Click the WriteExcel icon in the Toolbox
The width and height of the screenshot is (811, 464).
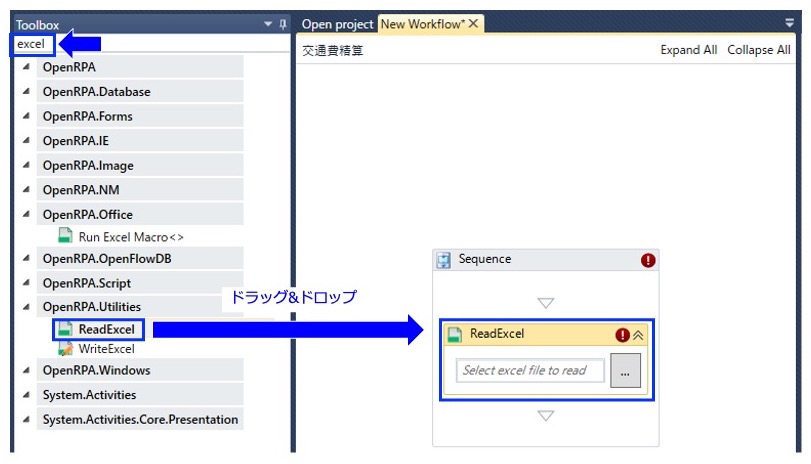click(x=65, y=349)
